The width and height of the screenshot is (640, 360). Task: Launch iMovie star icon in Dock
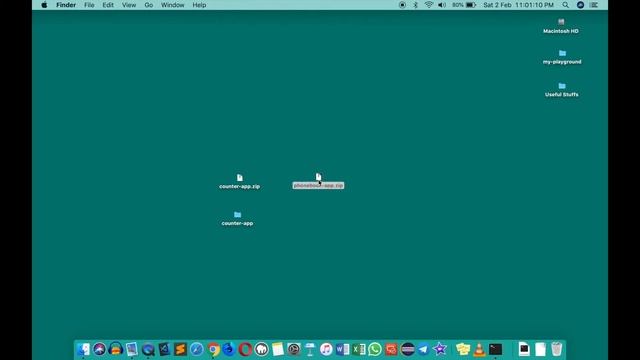coord(440,349)
